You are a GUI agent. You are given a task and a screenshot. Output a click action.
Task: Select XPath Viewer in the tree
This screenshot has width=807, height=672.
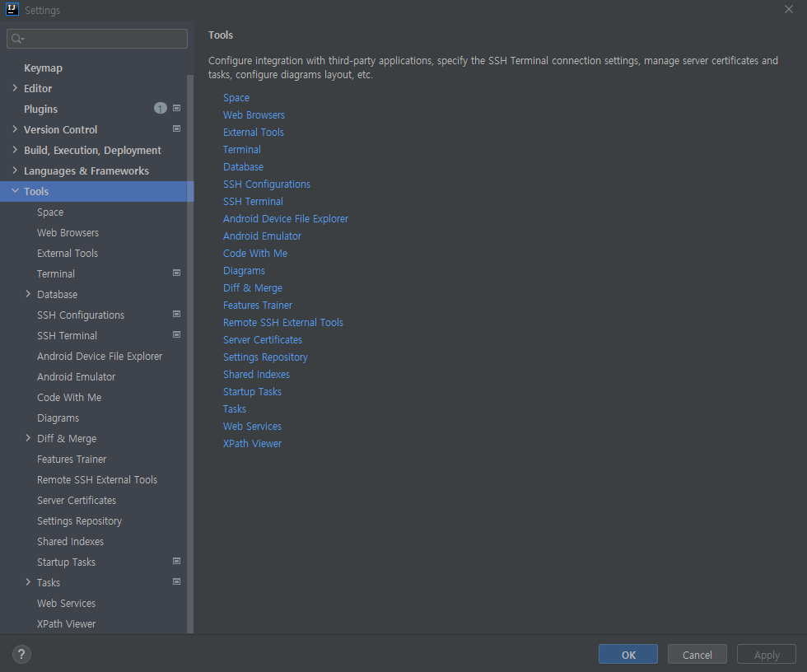[67, 623]
